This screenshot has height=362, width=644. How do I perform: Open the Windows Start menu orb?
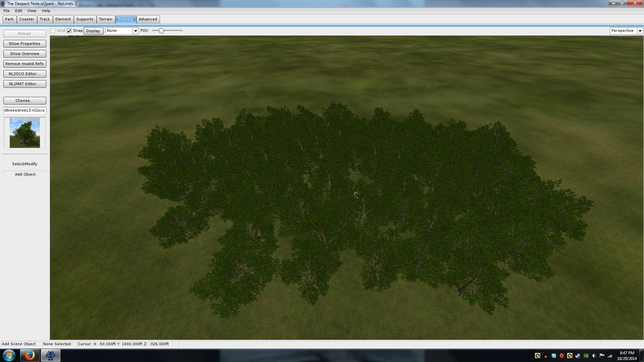9,355
